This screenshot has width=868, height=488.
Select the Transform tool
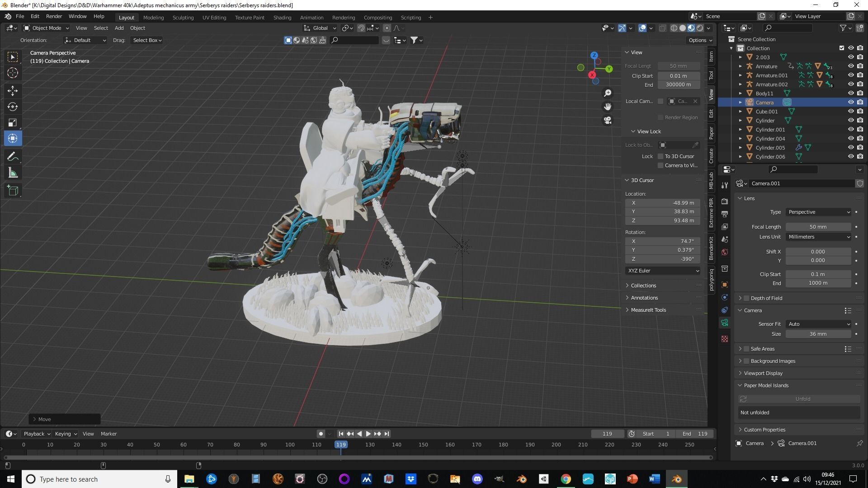(13, 138)
